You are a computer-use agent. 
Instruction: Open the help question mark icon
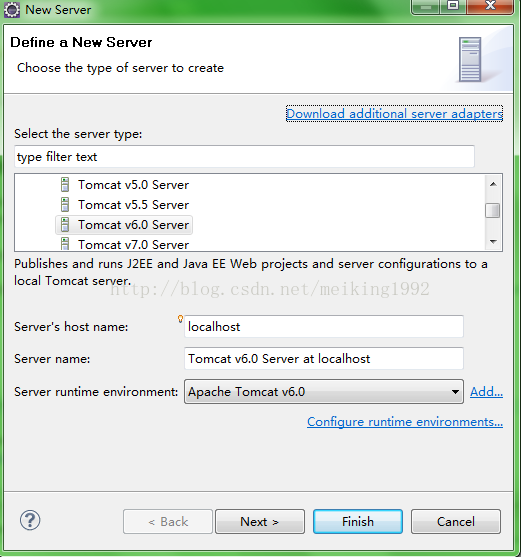point(30,521)
